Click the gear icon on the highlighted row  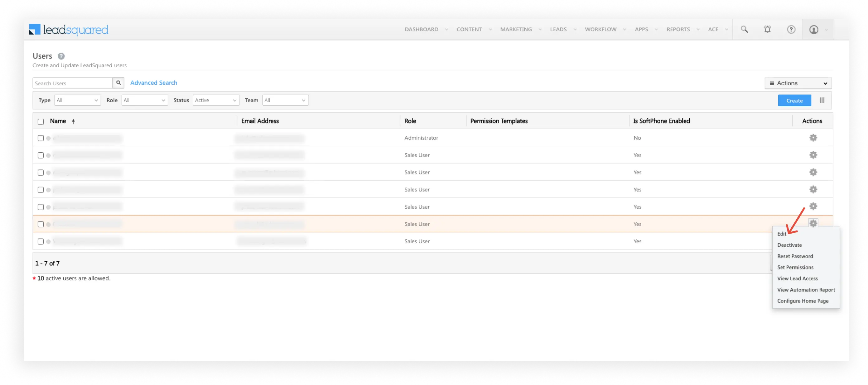pos(813,223)
